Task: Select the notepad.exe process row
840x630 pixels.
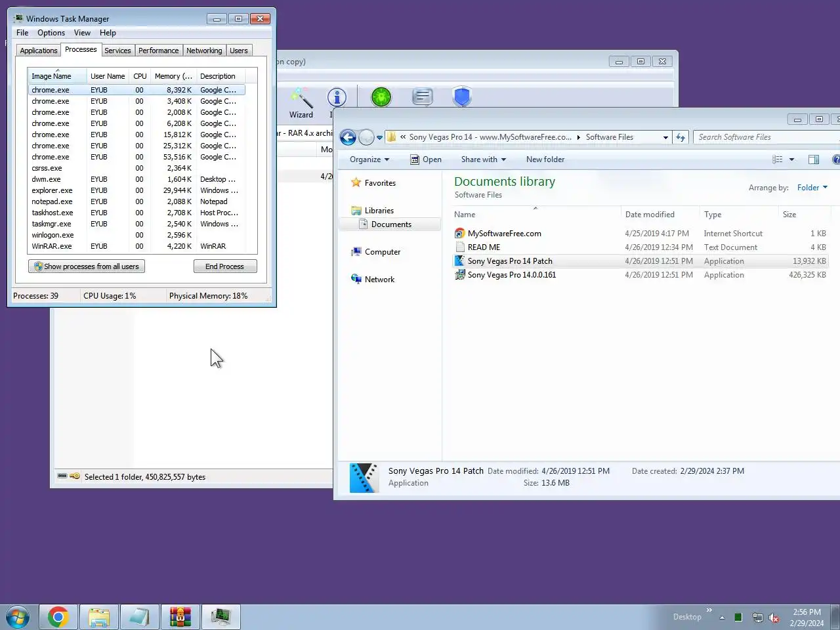Action: point(136,201)
